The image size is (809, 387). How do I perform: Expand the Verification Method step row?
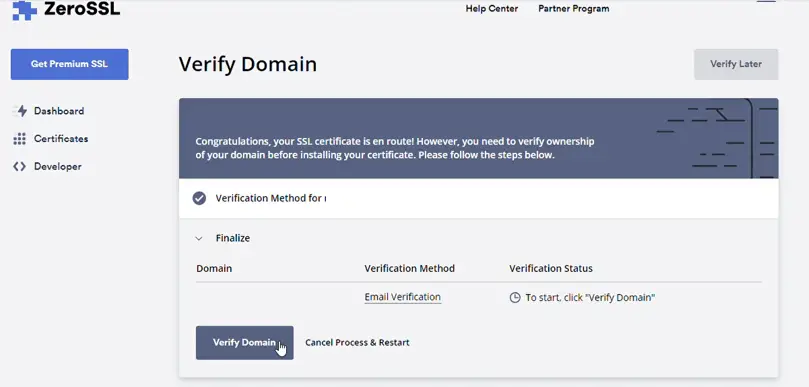click(x=478, y=198)
